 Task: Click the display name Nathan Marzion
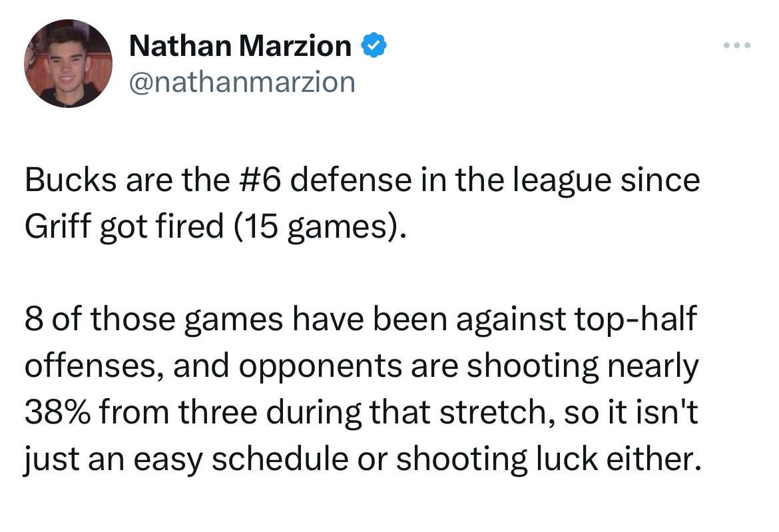pyautogui.click(x=240, y=46)
